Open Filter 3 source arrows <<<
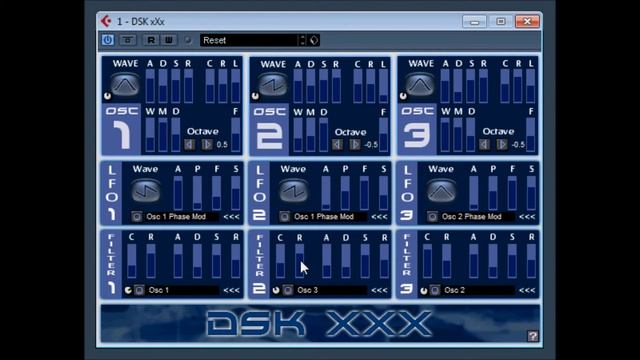This screenshot has height=360, width=640. pyautogui.click(x=527, y=290)
